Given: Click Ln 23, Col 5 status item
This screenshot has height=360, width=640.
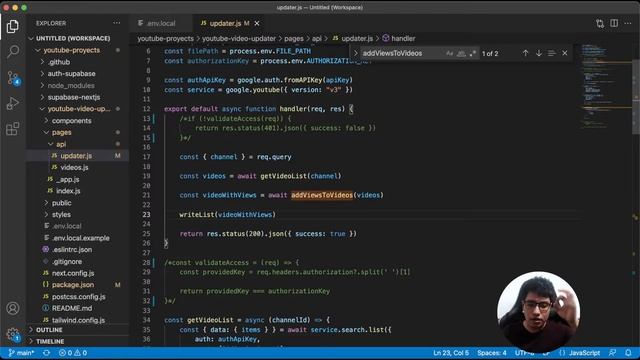Looking at the screenshot, I should click(x=451, y=353).
